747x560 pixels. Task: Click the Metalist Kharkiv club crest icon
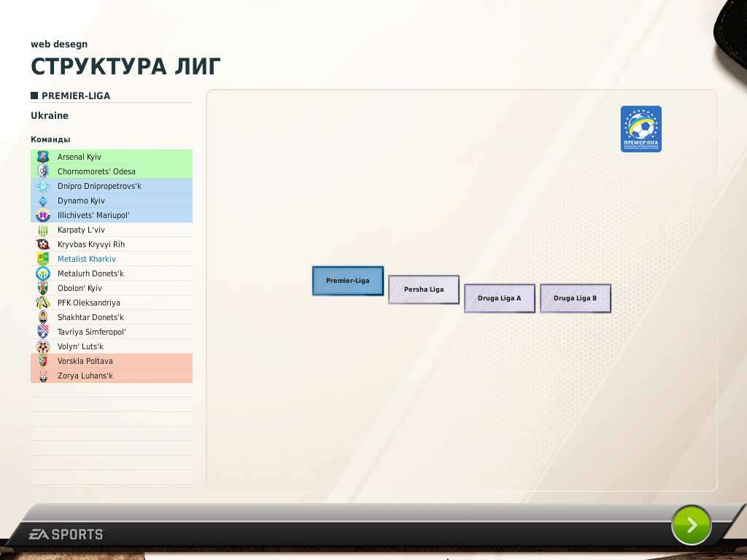pyautogui.click(x=42, y=259)
